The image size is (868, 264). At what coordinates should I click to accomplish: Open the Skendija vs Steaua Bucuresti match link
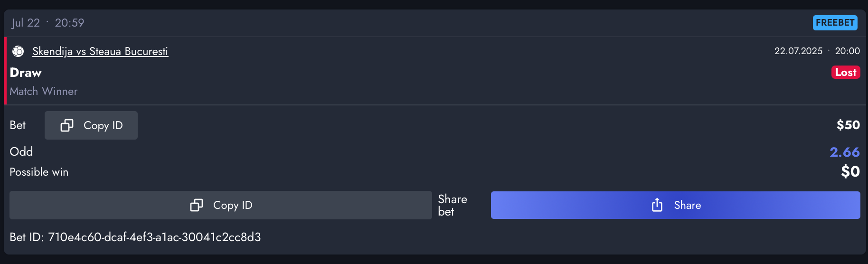[100, 51]
